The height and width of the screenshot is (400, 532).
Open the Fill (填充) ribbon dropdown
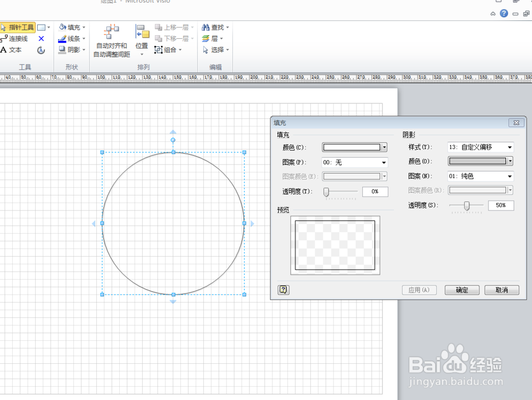point(72,27)
